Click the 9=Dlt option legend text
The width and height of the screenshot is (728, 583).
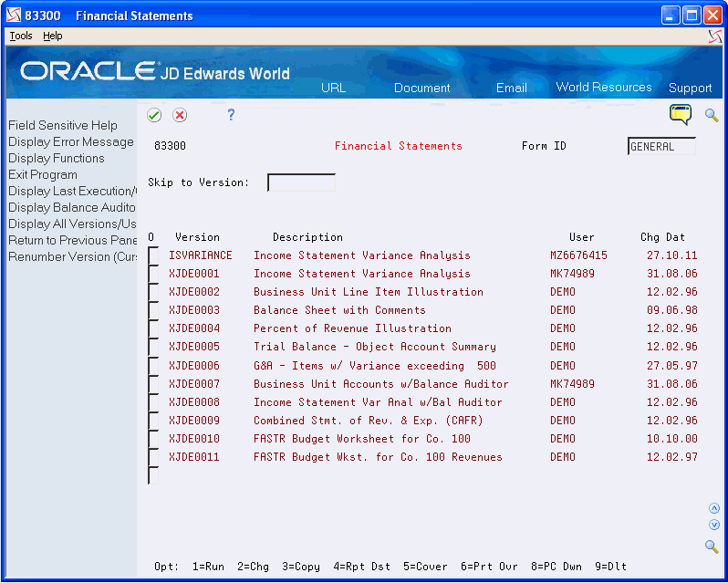pyautogui.click(x=610, y=567)
